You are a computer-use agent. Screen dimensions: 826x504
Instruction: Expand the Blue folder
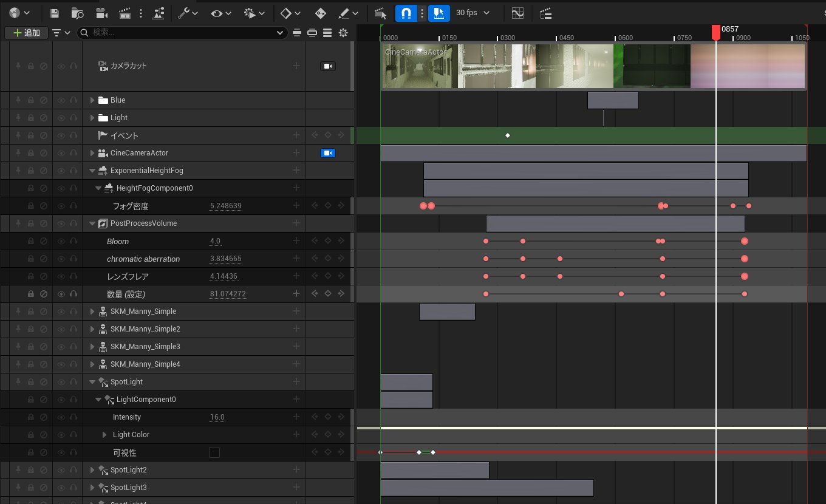click(92, 100)
